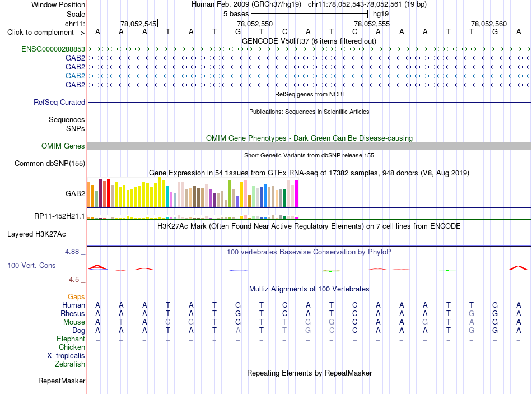This screenshot has height=394, width=532.
Task: Click the Click to complement label
Action: pyautogui.click(x=46, y=33)
